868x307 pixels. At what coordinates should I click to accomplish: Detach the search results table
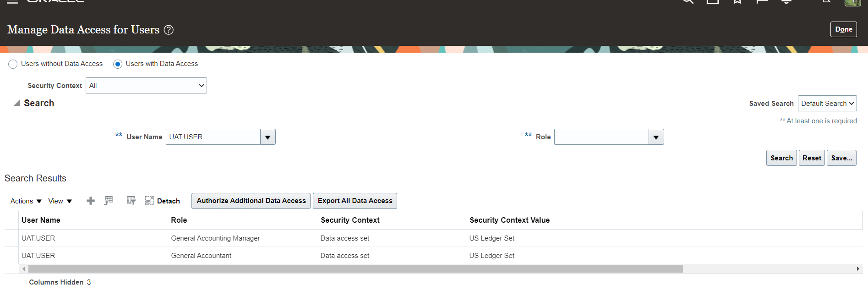coord(163,201)
